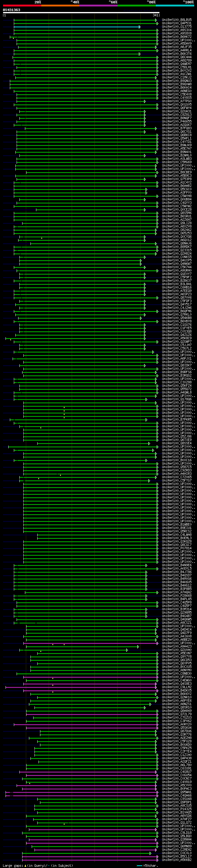Screen dimensions: 197x868
Task: Select hit label UniRef100_A9S3X4
Action: click(176, 30)
